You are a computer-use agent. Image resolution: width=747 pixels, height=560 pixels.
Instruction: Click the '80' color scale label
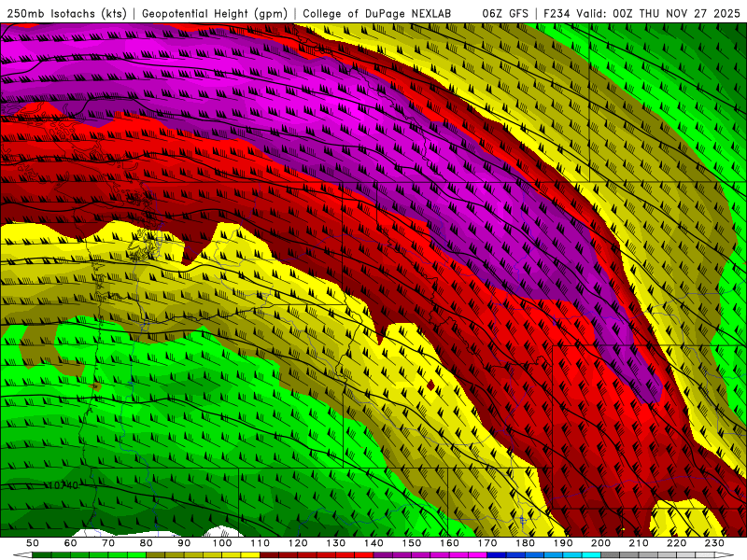point(147,543)
